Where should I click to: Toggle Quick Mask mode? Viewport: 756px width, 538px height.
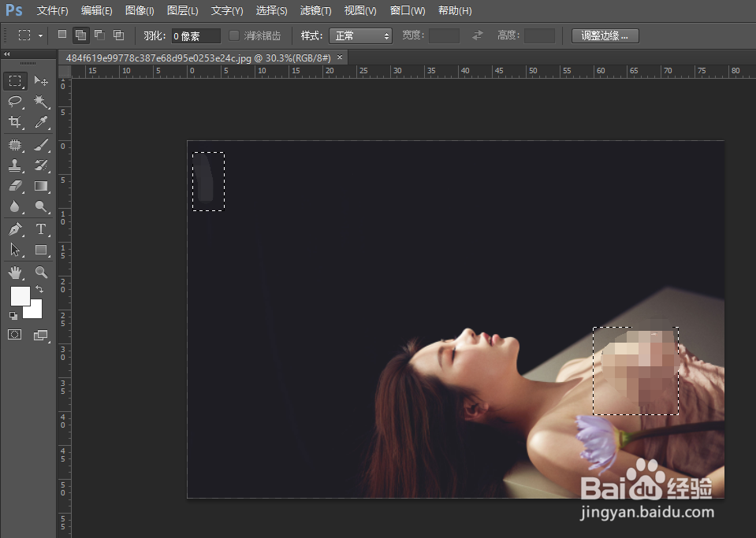[15, 335]
